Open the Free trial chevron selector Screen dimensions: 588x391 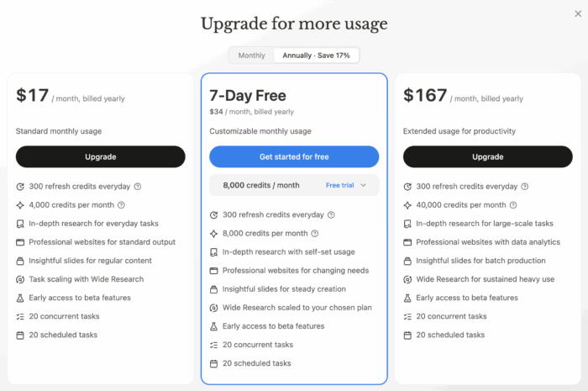[363, 185]
